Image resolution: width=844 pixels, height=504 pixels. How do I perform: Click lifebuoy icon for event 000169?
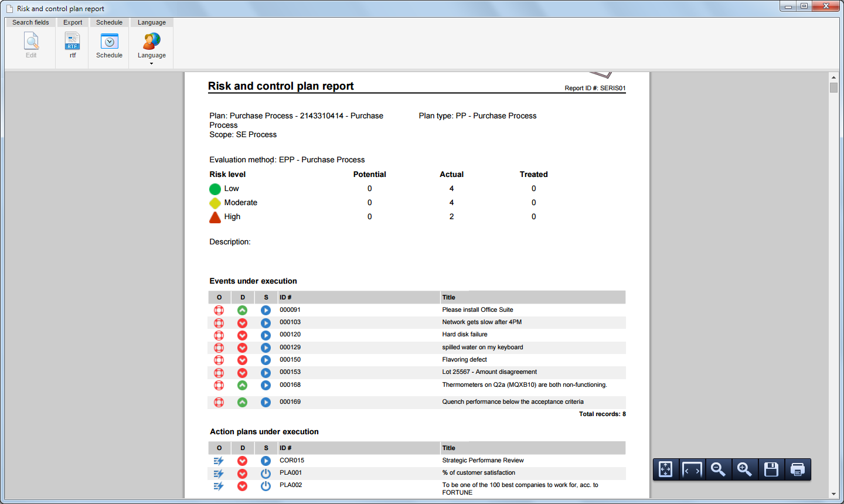(219, 402)
